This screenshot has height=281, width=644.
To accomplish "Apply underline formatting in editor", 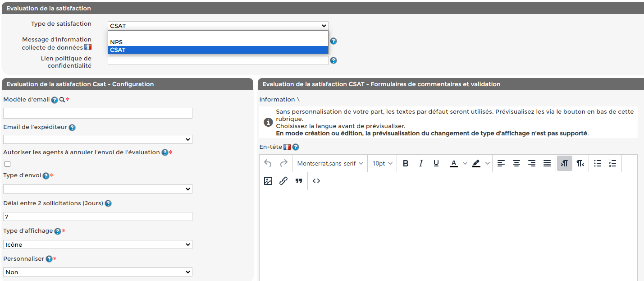I will (x=436, y=163).
